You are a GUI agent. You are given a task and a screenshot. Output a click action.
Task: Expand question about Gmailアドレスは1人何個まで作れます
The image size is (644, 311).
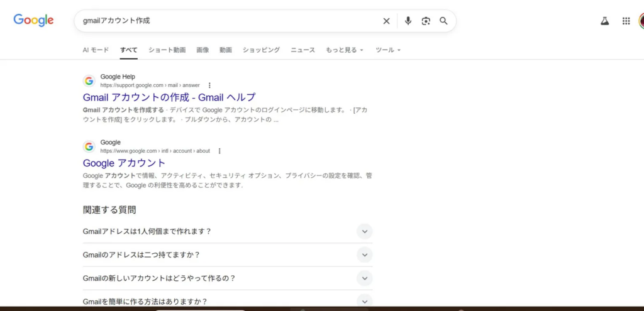(x=364, y=231)
